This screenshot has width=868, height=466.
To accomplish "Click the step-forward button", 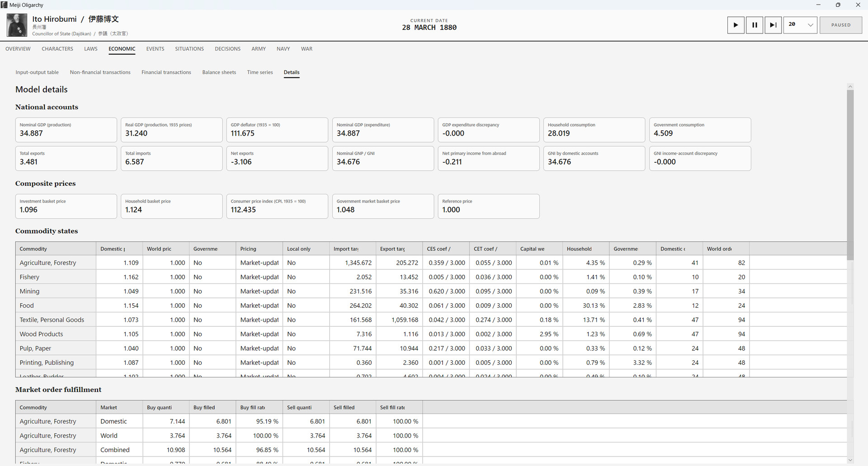I will point(773,25).
